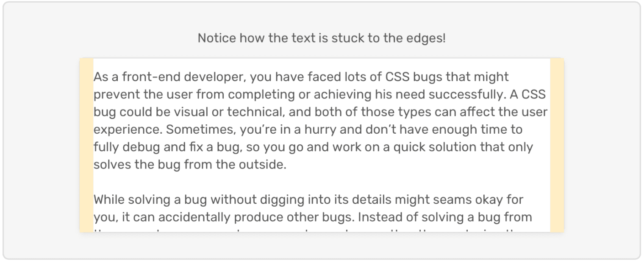Screen dimensions: 644x264
Task: Click the left yellow padding strip
Action: click(x=86, y=144)
